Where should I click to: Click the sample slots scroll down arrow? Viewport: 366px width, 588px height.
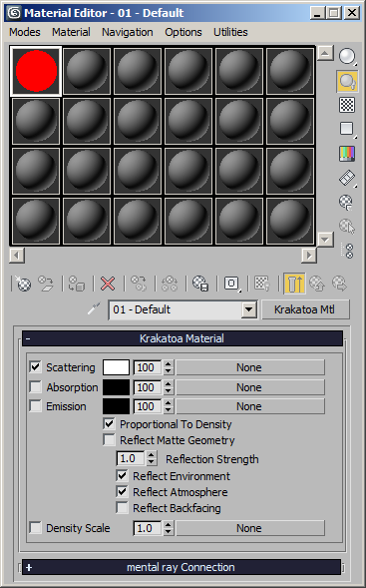325,240
